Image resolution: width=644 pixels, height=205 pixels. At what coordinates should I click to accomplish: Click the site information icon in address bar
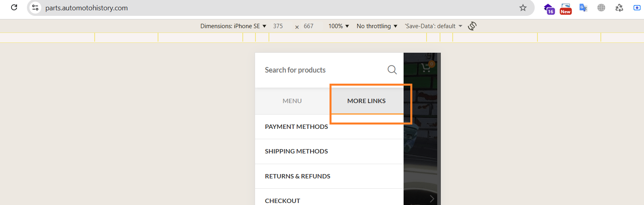pyautogui.click(x=35, y=8)
